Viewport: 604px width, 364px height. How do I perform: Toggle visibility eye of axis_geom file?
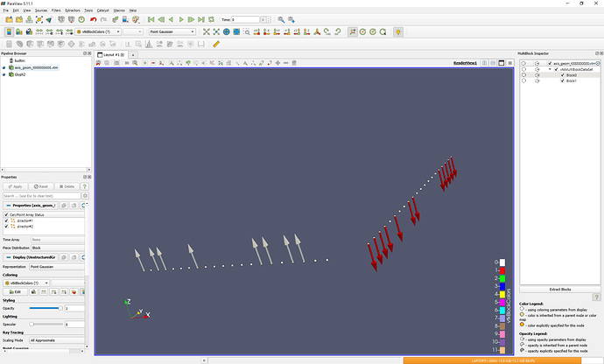pyautogui.click(x=4, y=67)
